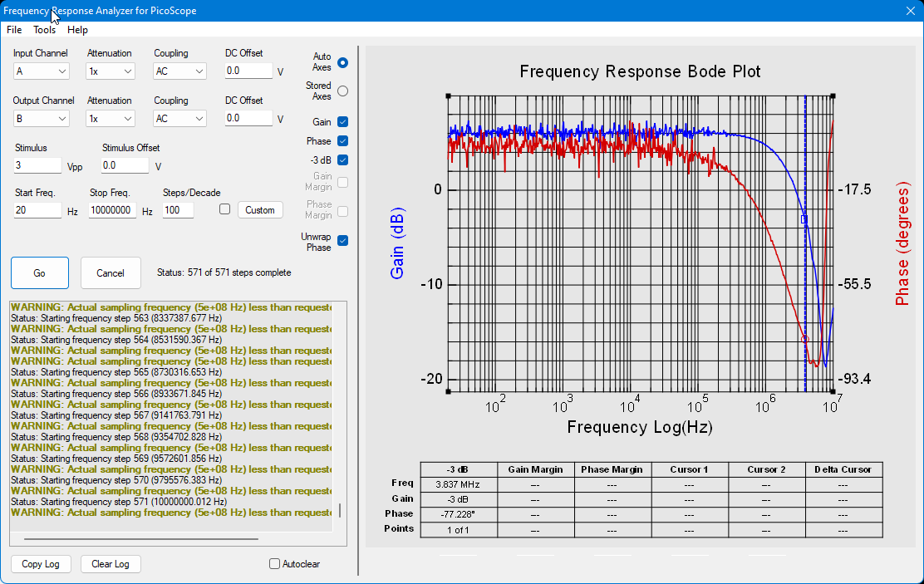Close the Frequency Response Analyzer window
924x584 pixels.
[910, 11]
